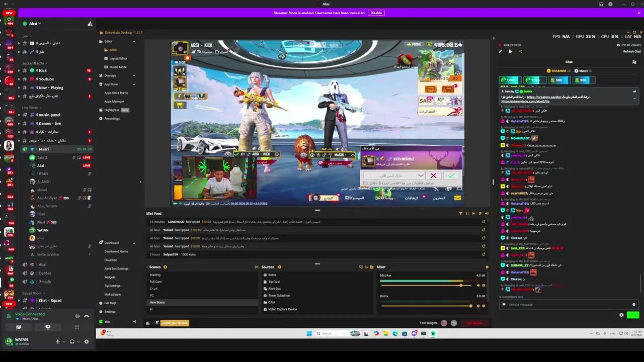This screenshot has height=362, width=644.
Task: Select the Starting scene
Action: click(202, 275)
